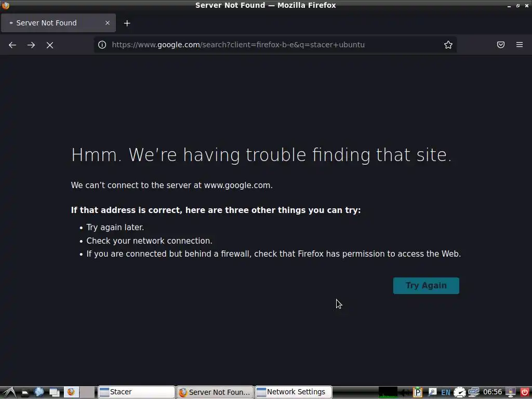The image size is (532, 399).
Task: Close the Server Not Found tab
Action: (108, 23)
